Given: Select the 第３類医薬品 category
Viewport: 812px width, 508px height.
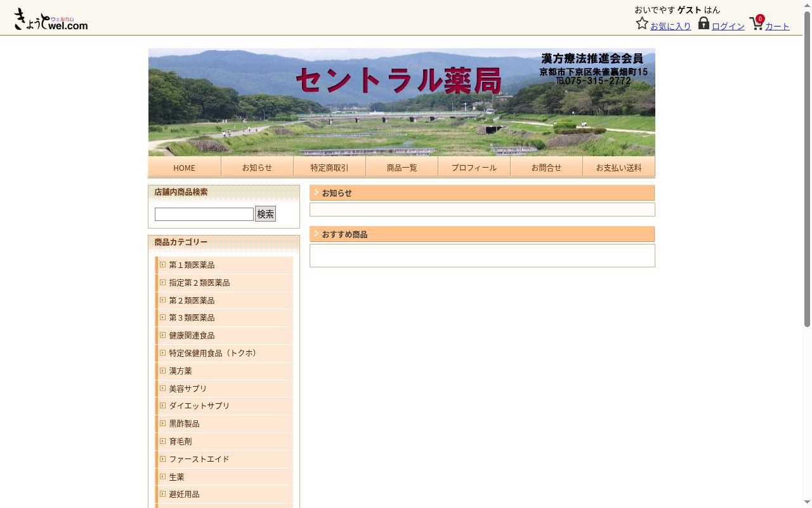Looking at the screenshot, I should pyautogui.click(x=224, y=317).
